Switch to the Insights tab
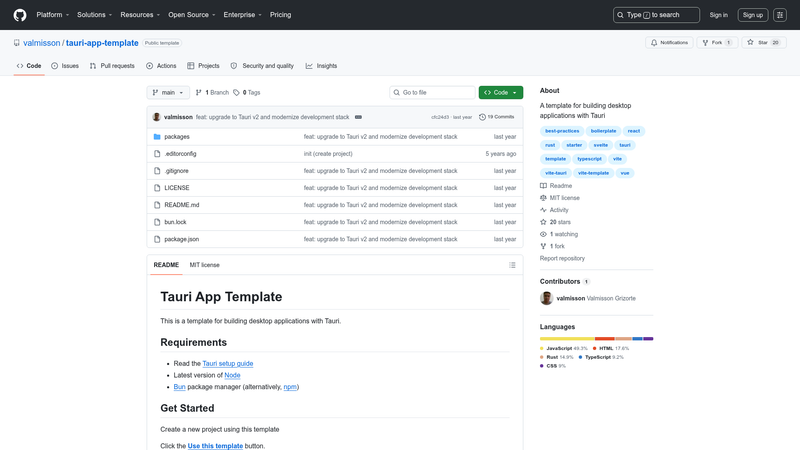Viewport: 800px width, 450px height. (x=321, y=66)
